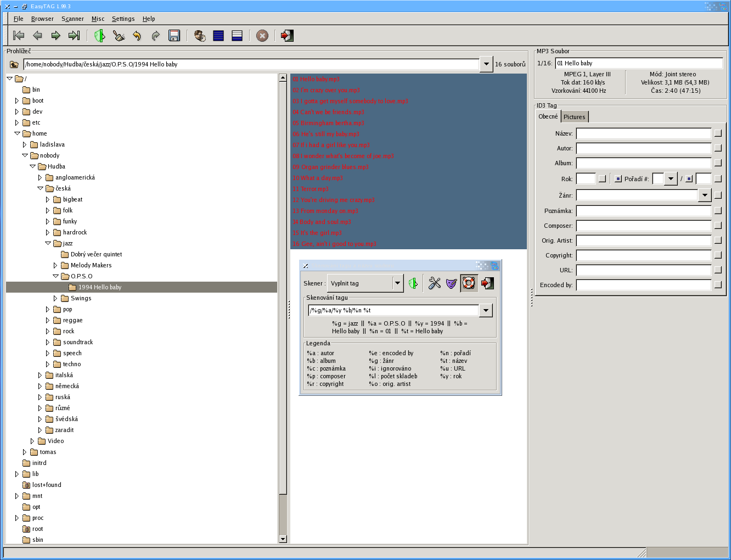Click the apply-to-all box next to Composer

[718, 226]
